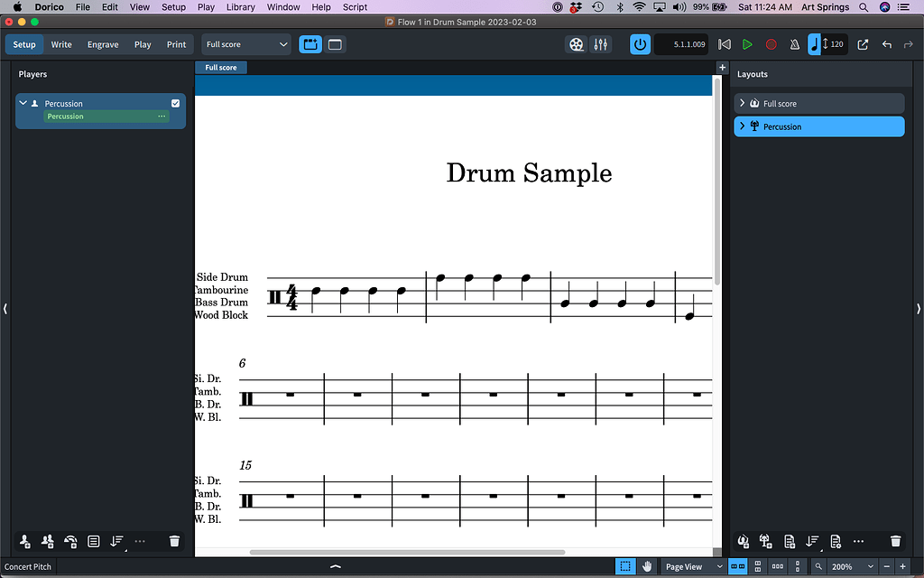Toggle MIDI playback activation power button
924x578 pixels.
tap(640, 43)
